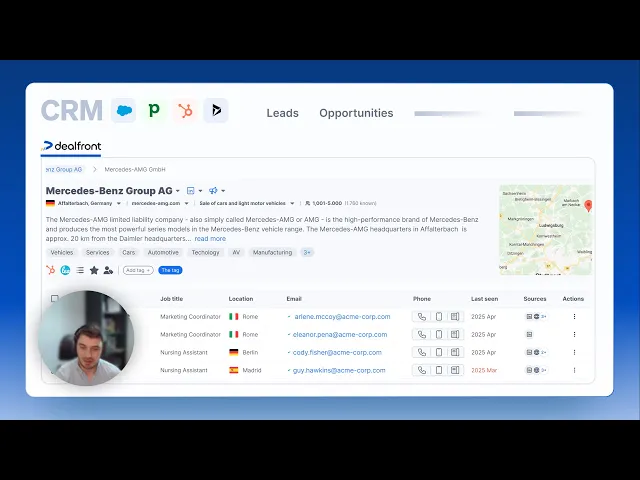The image size is (640, 480).
Task: Go to Benz Group AG breadcrumb
Action: point(64,169)
